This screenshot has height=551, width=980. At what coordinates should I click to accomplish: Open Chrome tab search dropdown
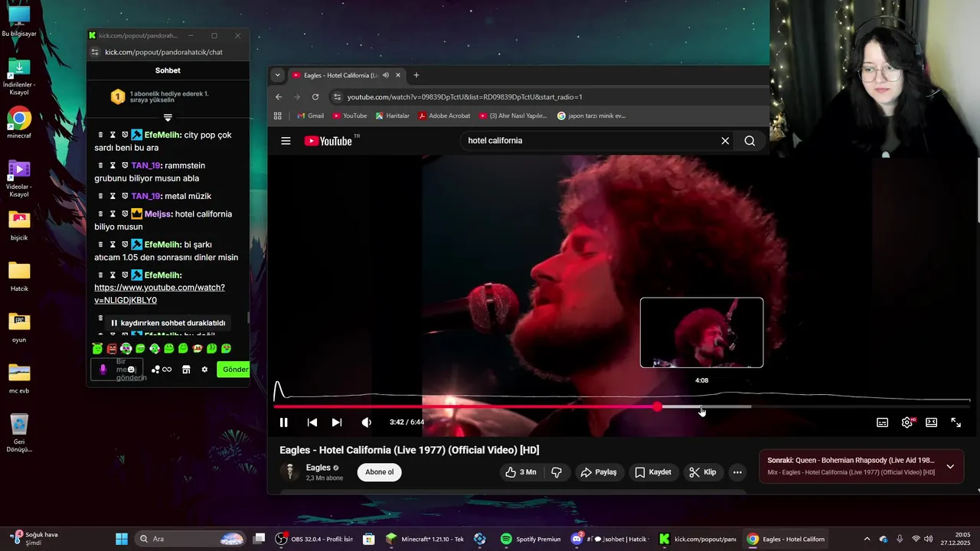(277, 75)
